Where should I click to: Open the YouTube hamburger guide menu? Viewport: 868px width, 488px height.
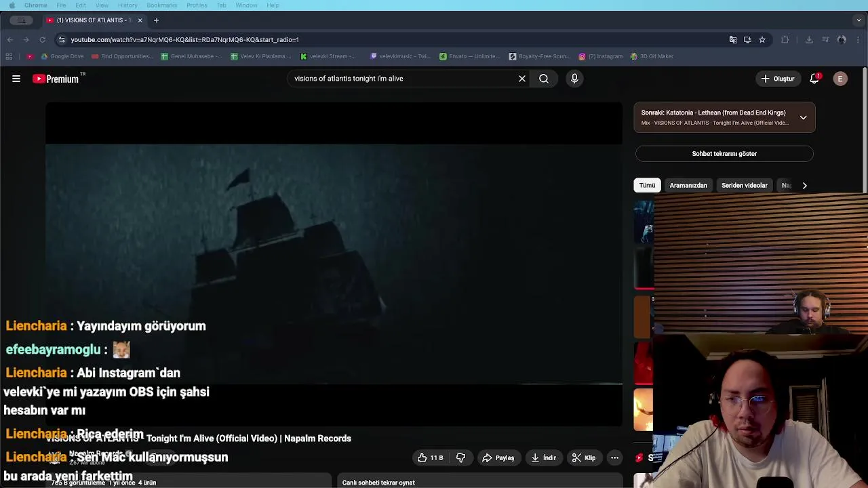16,79
